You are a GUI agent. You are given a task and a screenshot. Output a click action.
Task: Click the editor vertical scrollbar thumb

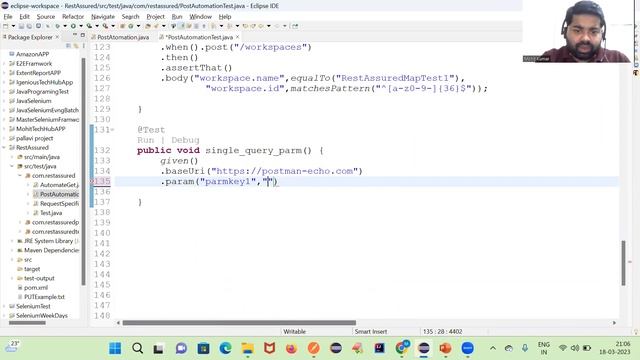click(x=623, y=263)
